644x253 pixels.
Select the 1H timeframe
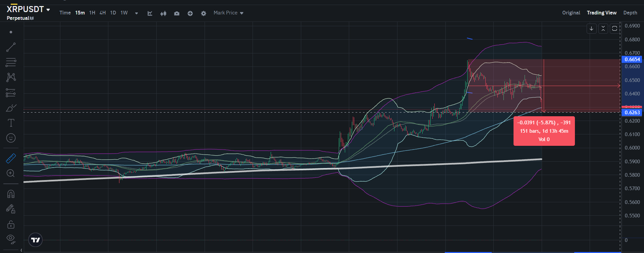(92, 13)
